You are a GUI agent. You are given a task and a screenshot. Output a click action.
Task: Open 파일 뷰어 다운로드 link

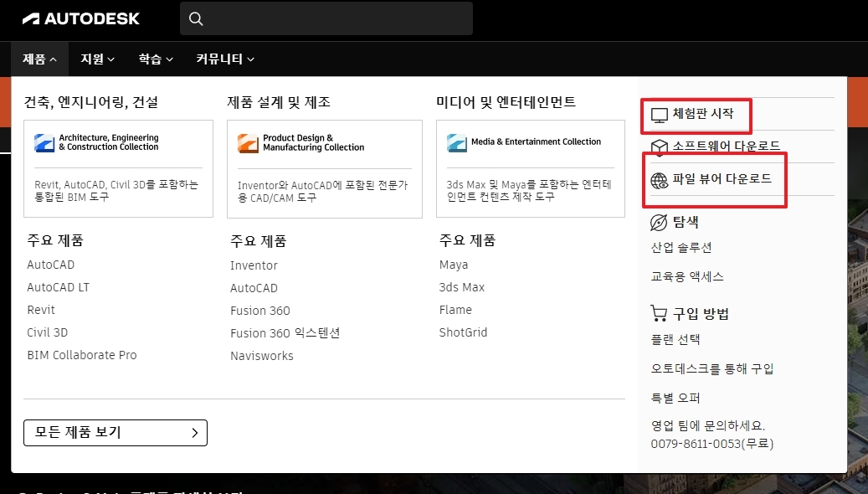coord(722,179)
